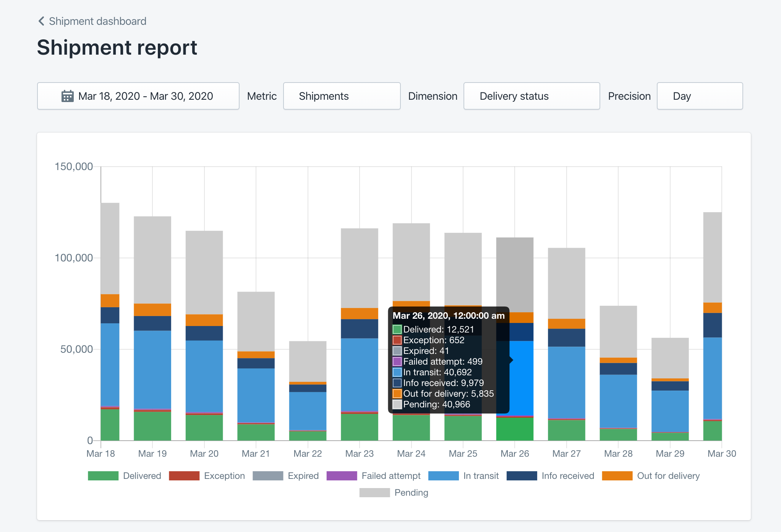Open the Shipment dashboard breadcrumb link

97,21
